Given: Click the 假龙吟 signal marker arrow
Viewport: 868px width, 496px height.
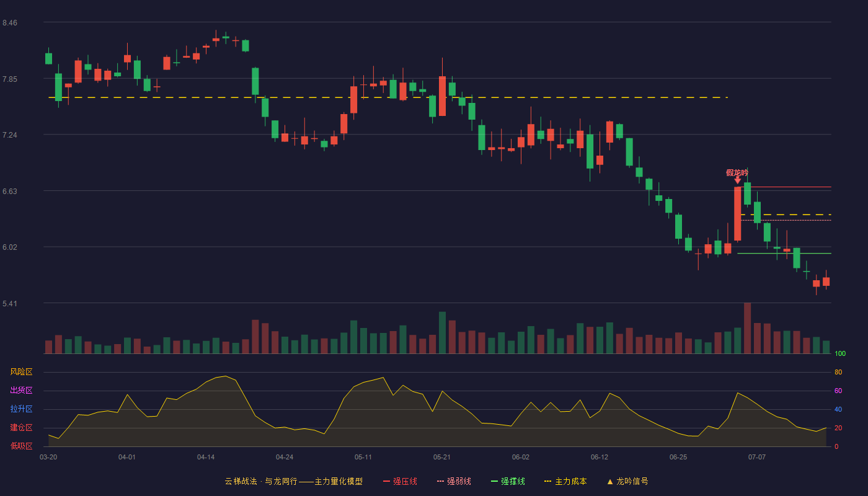Looking at the screenshot, I should [x=738, y=180].
